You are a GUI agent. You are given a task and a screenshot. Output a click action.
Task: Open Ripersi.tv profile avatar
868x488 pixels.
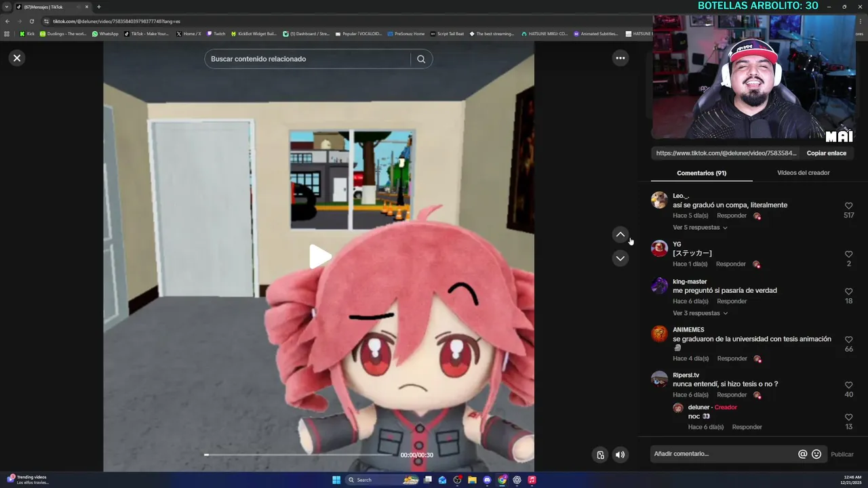click(659, 379)
